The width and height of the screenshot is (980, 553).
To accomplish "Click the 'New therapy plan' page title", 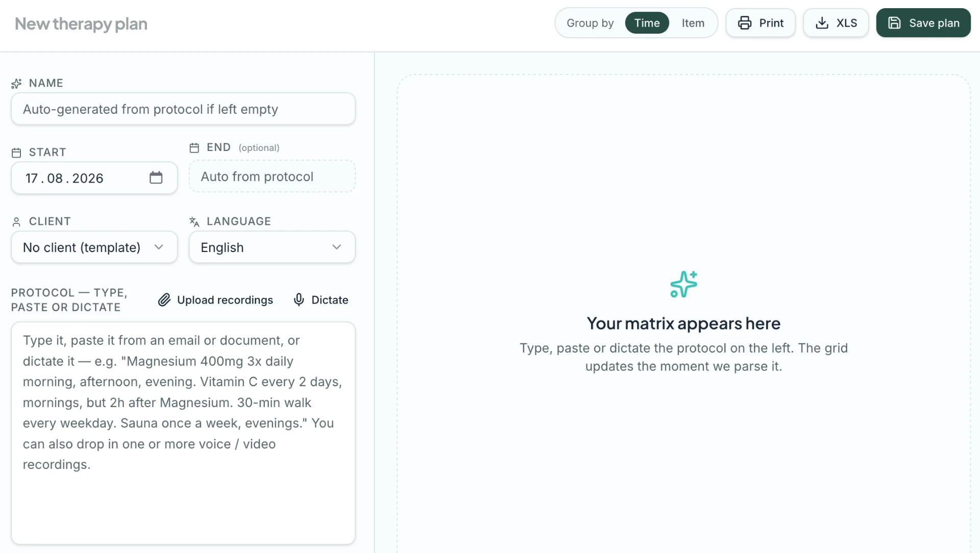I will [x=81, y=24].
